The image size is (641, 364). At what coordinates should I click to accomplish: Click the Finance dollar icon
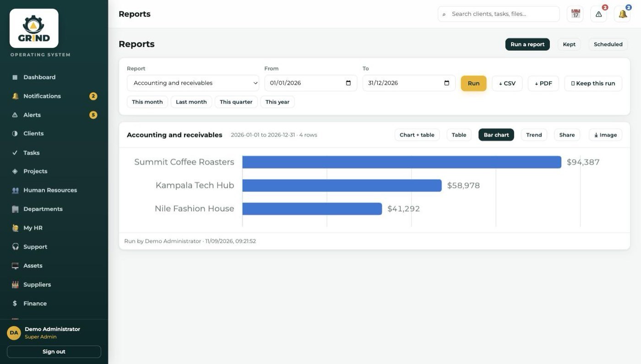pos(15,303)
